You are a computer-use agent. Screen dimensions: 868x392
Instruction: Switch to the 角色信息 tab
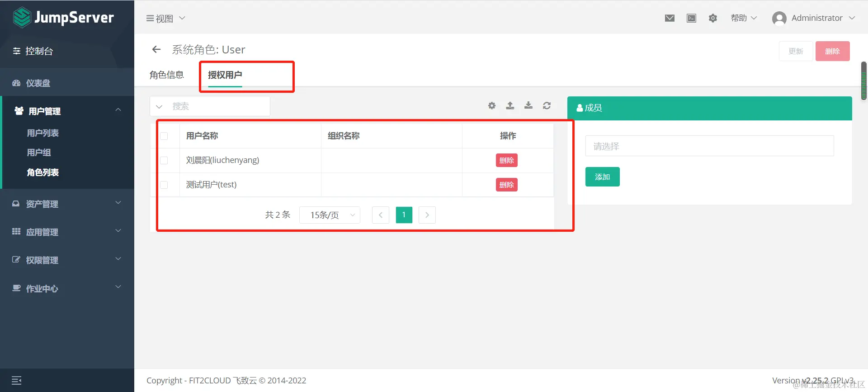coord(167,75)
